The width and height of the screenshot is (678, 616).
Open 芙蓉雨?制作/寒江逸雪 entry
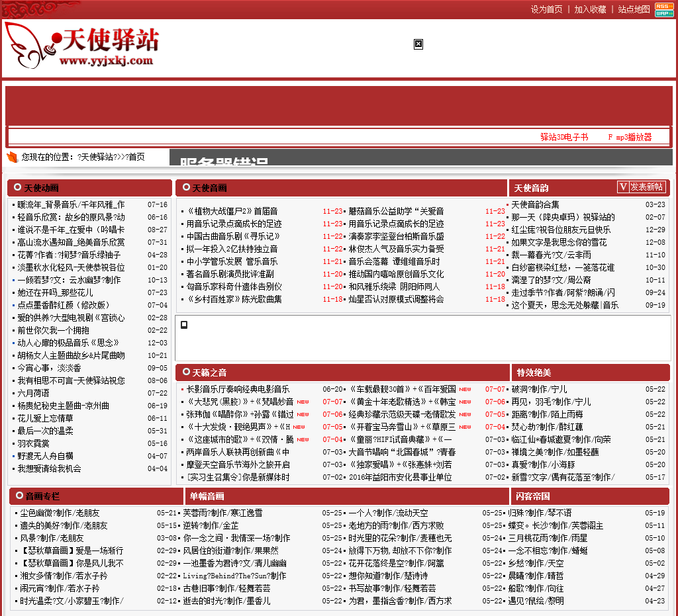(x=222, y=513)
